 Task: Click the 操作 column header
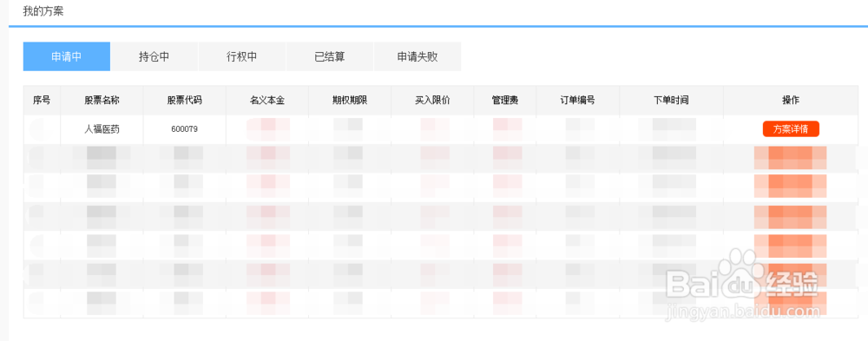point(791,100)
